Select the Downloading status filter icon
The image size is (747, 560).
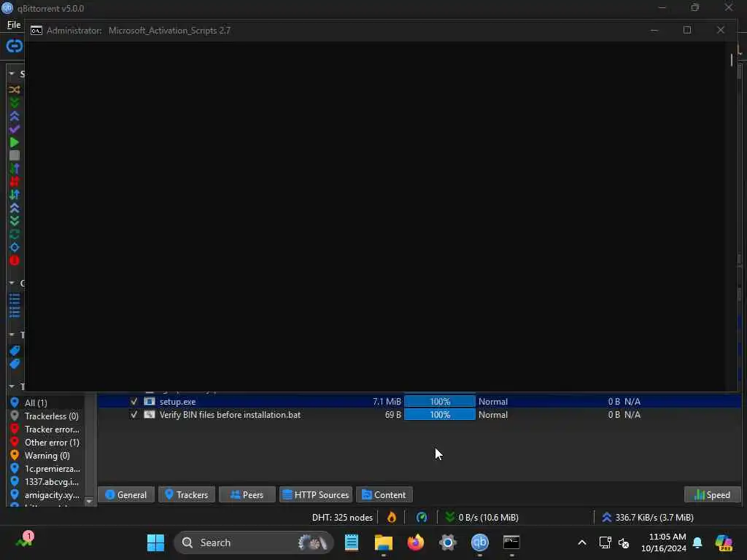[x=15, y=103]
